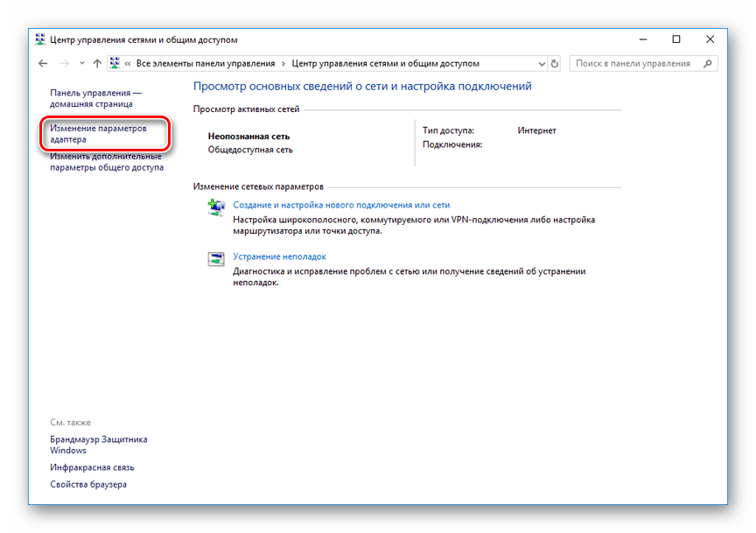The width and height of the screenshot is (756, 533).
Task: Expand the address bar history dropdown
Action: click(539, 64)
